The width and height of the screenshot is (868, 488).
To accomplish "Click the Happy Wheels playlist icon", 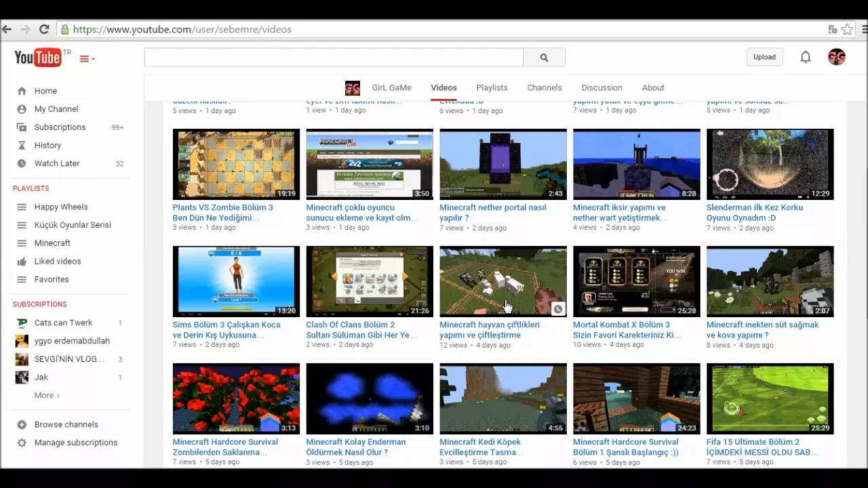I will click(22, 207).
